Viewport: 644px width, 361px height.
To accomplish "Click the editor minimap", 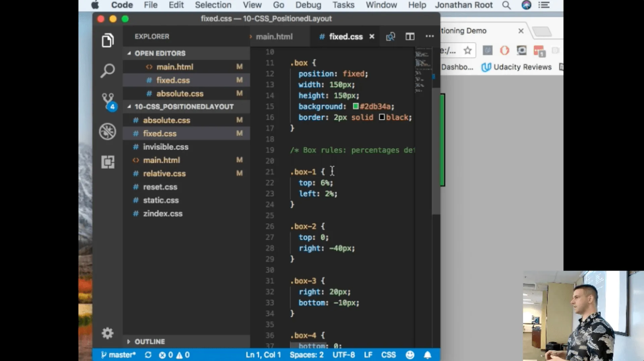I will point(423,72).
